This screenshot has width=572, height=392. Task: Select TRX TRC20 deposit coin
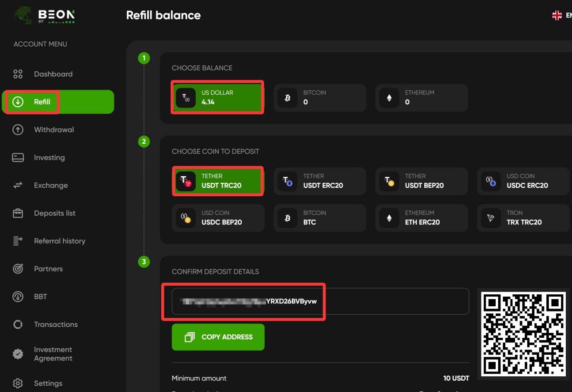523,218
